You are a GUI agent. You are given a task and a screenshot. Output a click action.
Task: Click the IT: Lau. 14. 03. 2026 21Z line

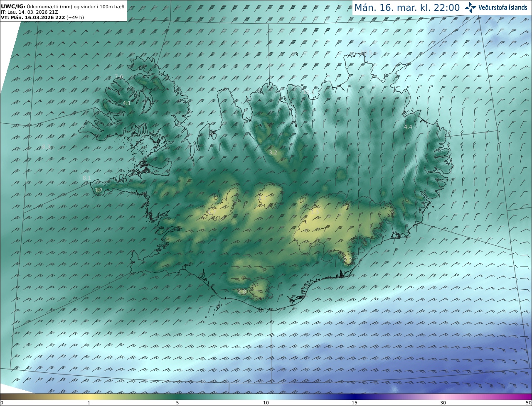click(29, 12)
